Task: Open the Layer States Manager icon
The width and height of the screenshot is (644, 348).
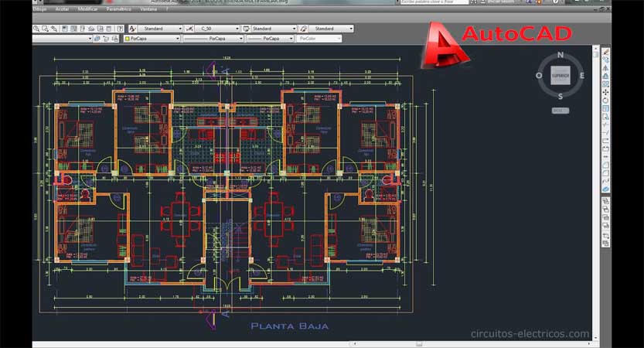Action: [x=115, y=39]
